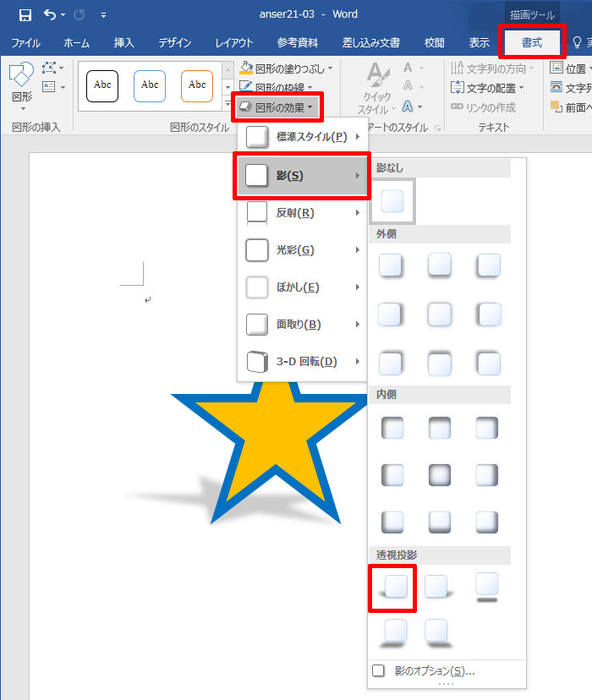
Task: Click the 位置 position button
Action: pos(571,68)
